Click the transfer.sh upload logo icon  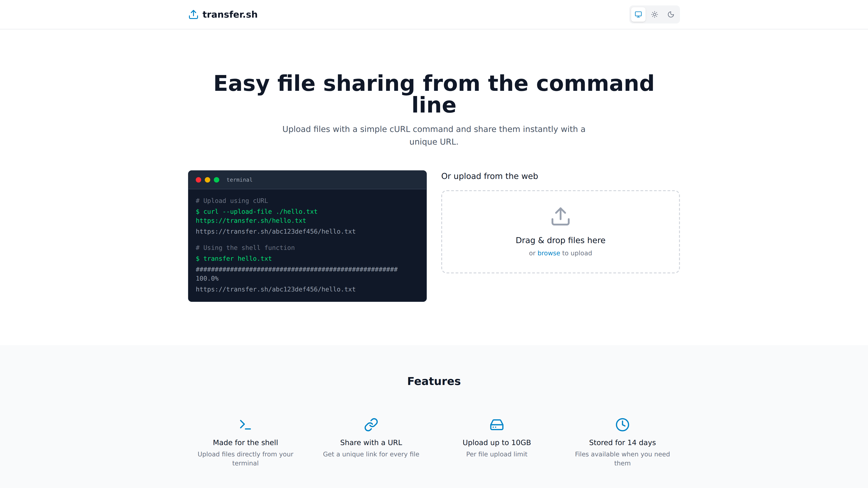[193, 14]
